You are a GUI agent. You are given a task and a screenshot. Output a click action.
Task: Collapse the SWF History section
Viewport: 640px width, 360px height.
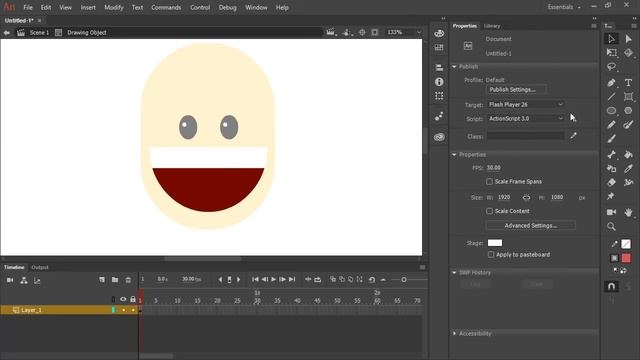(x=454, y=273)
